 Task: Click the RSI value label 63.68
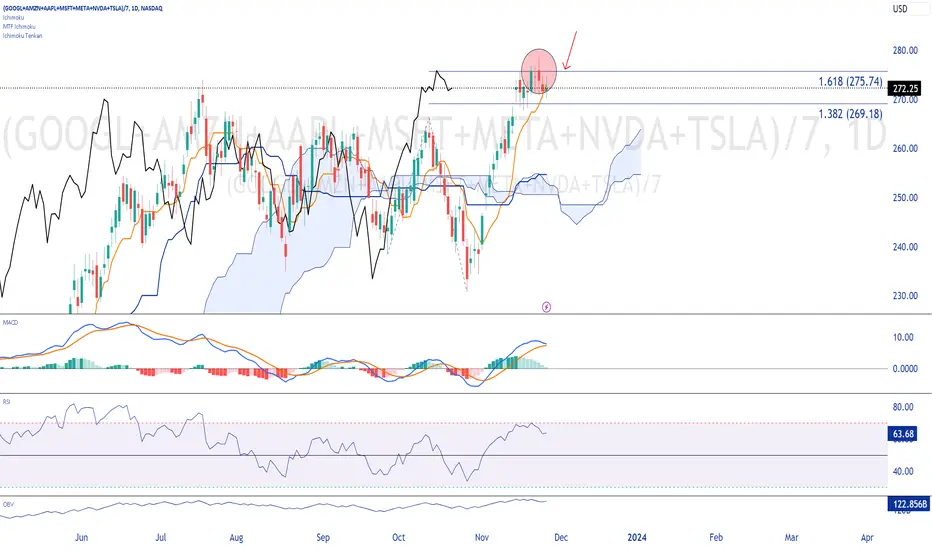(903, 434)
